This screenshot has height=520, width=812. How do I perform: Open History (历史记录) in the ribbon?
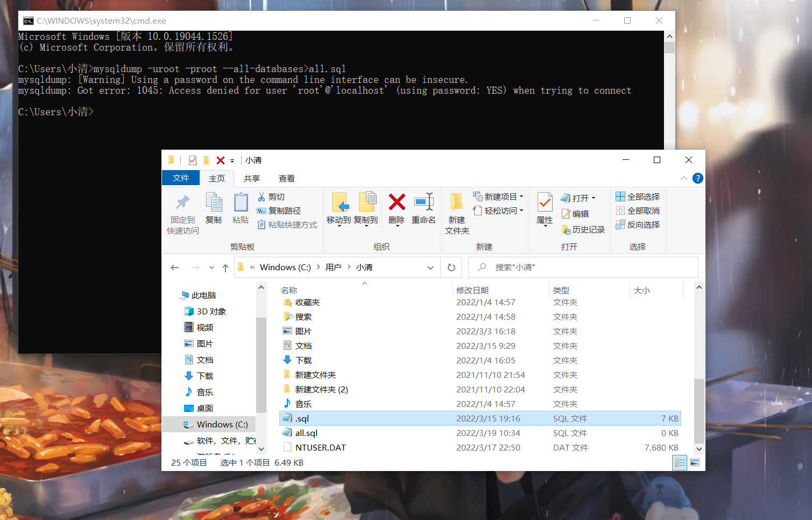tap(583, 230)
